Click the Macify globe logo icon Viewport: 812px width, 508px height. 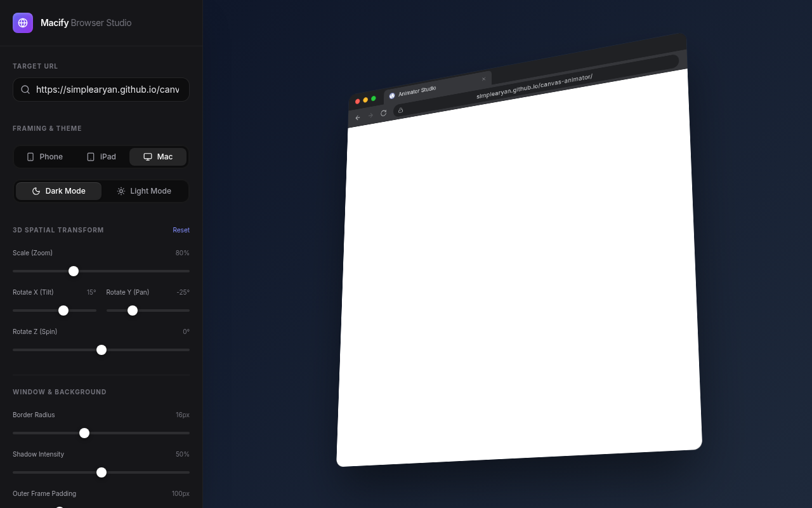(x=23, y=23)
